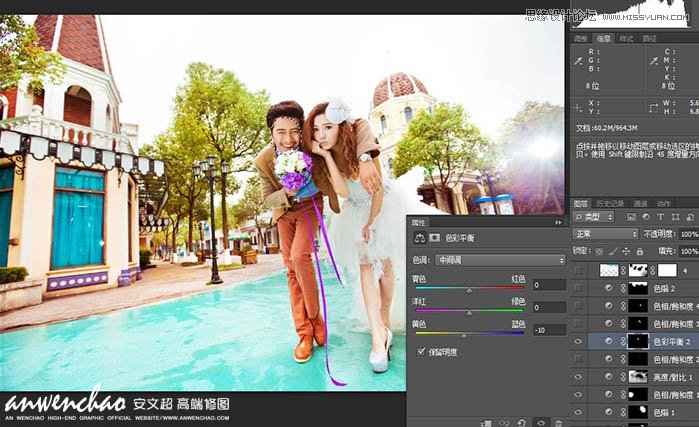
Task: Open the layer filter 类型 dropdown
Action: [x=598, y=217]
